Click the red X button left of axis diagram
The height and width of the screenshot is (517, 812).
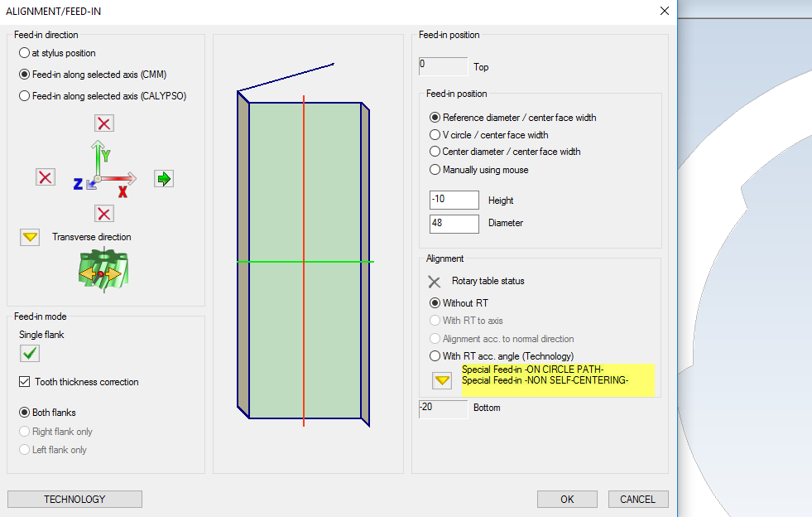[x=46, y=177]
